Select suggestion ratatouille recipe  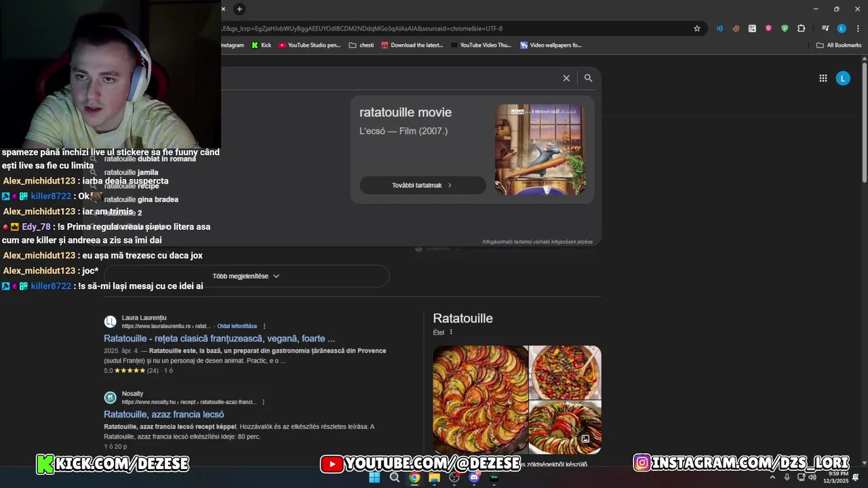click(132, 186)
